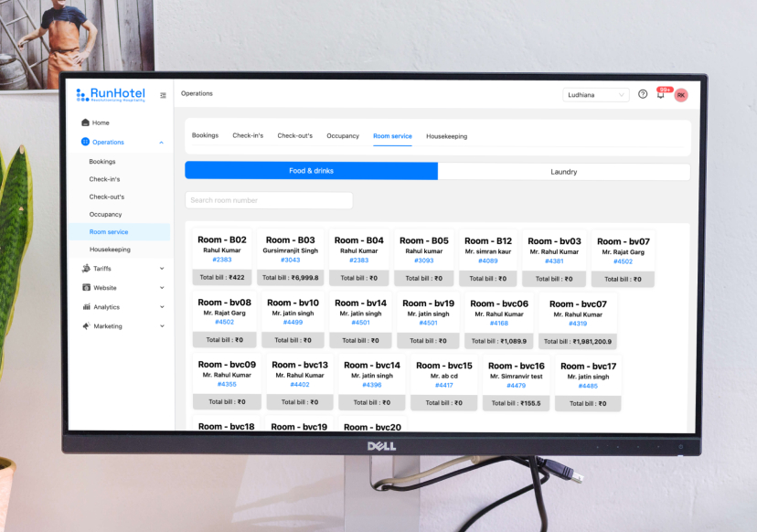This screenshot has width=757, height=532.
Task: Open the Room - bv10 card
Action: point(293,320)
